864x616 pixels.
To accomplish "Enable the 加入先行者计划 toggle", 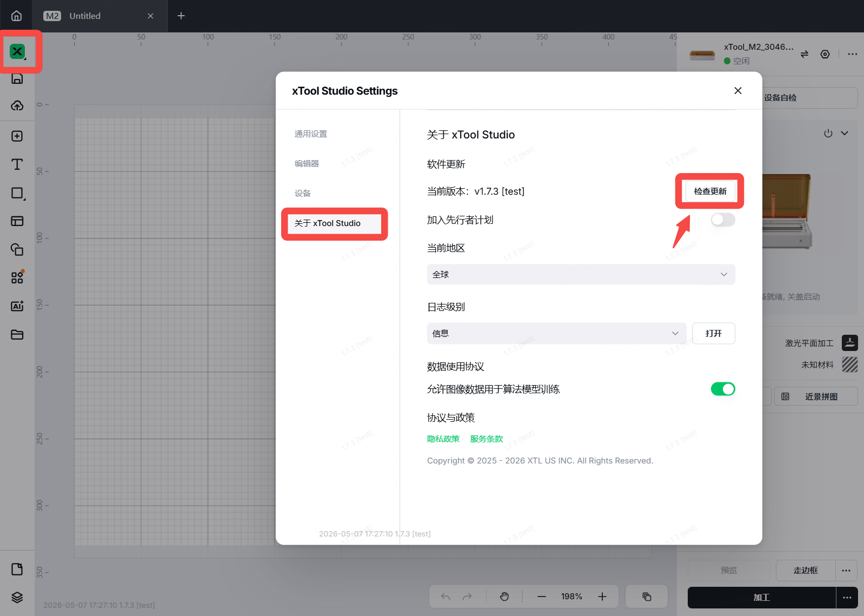I will [x=723, y=220].
